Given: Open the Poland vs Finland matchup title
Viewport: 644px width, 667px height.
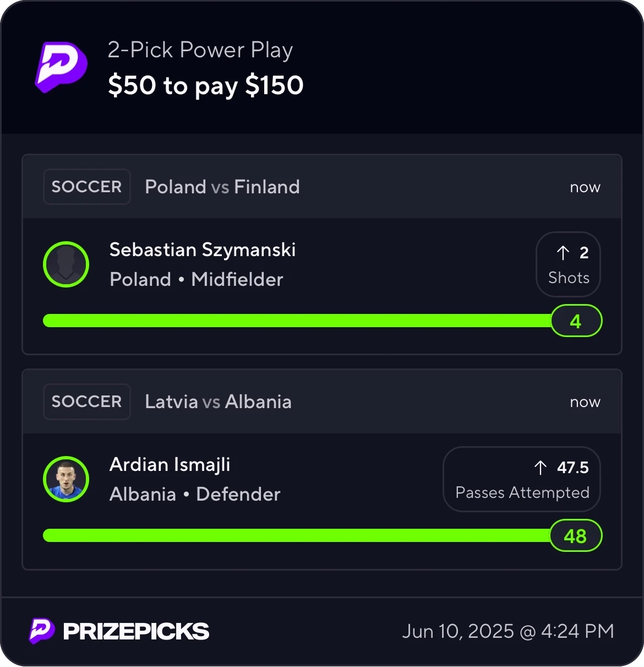Looking at the screenshot, I should click(x=222, y=187).
